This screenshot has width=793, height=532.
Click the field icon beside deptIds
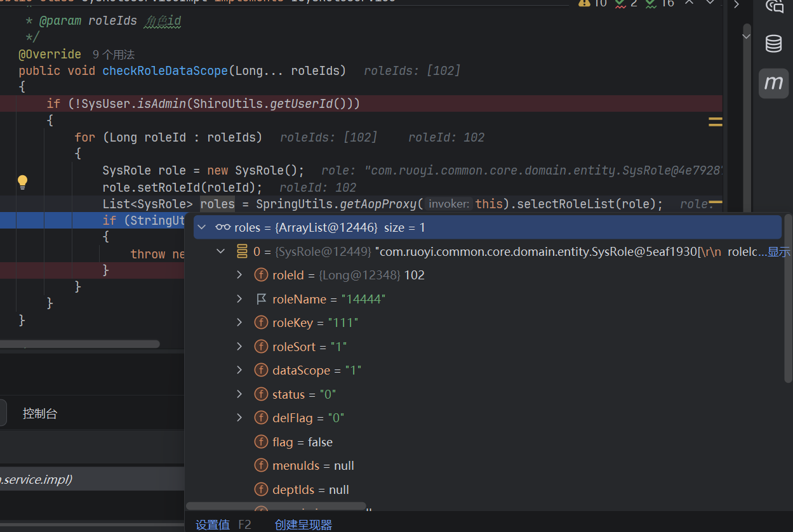click(261, 489)
